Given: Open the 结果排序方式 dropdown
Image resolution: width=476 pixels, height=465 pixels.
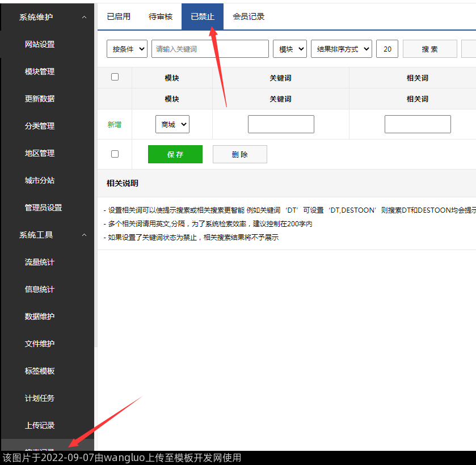Looking at the screenshot, I should (342, 49).
